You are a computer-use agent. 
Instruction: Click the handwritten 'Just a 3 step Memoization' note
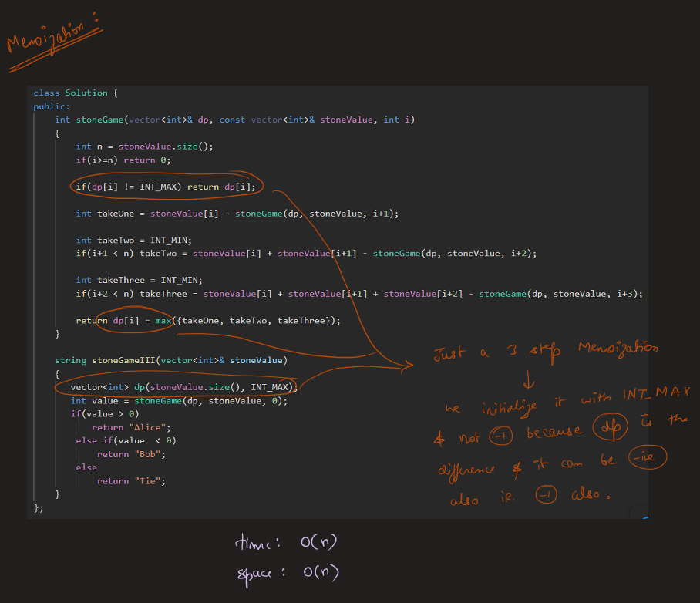(546, 352)
